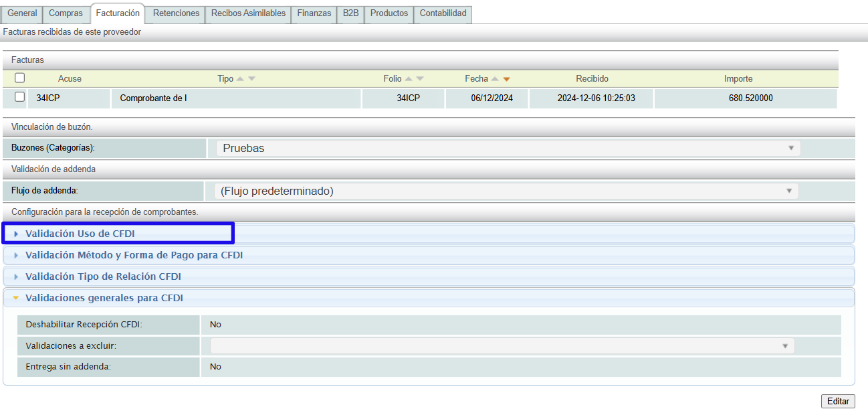
Task: Click Folio column ascending sort arrow
Action: pos(409,79)
